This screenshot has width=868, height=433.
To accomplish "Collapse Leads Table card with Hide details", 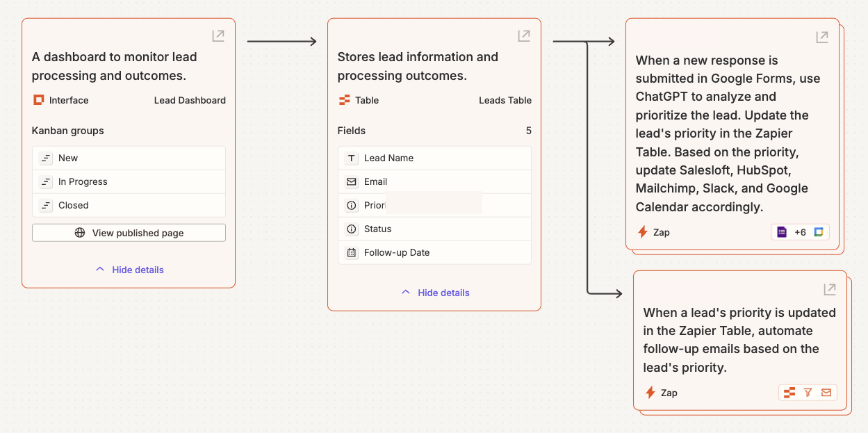I will [x=435, y=293].
